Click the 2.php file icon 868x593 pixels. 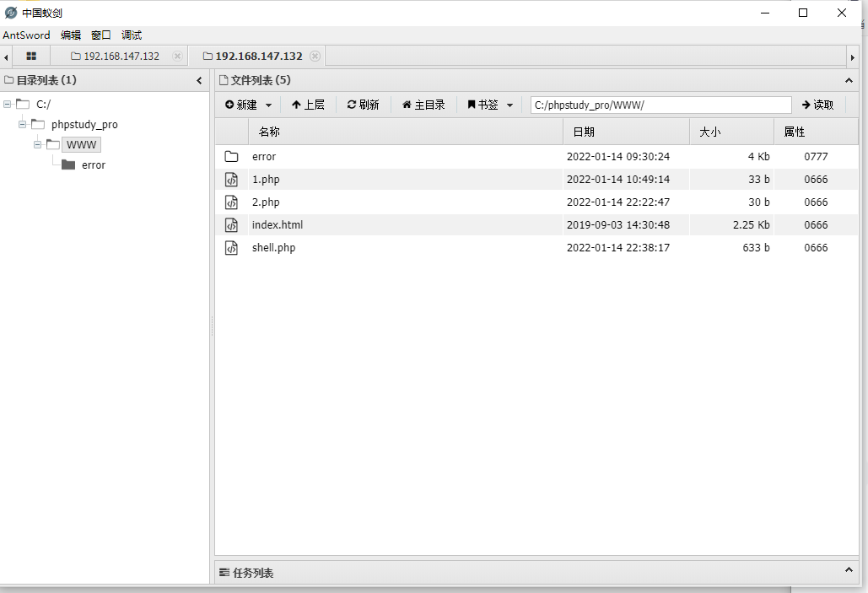(x=231, y=202)
